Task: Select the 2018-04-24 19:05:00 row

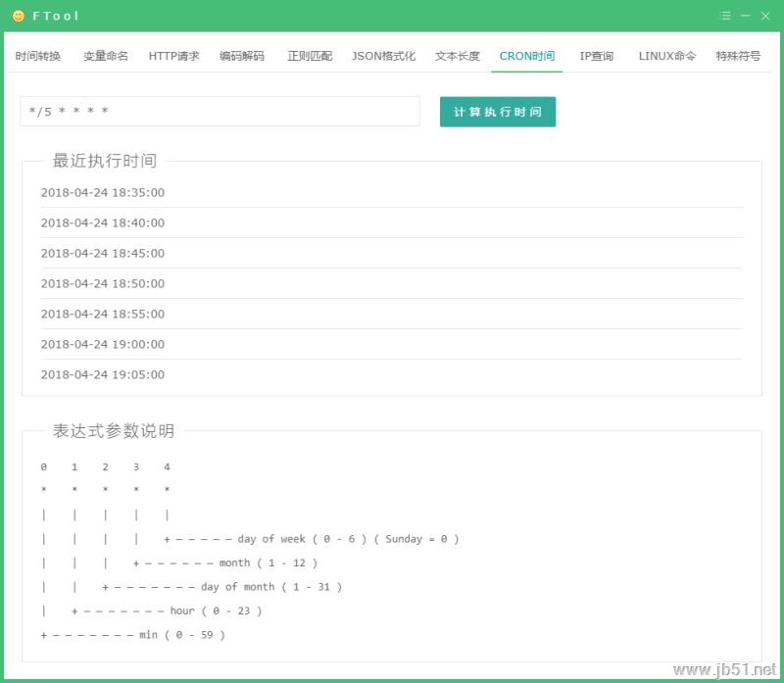Action: 391,375
